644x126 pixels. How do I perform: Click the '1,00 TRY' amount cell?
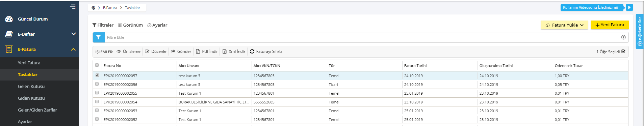click(x=562, y=76)
